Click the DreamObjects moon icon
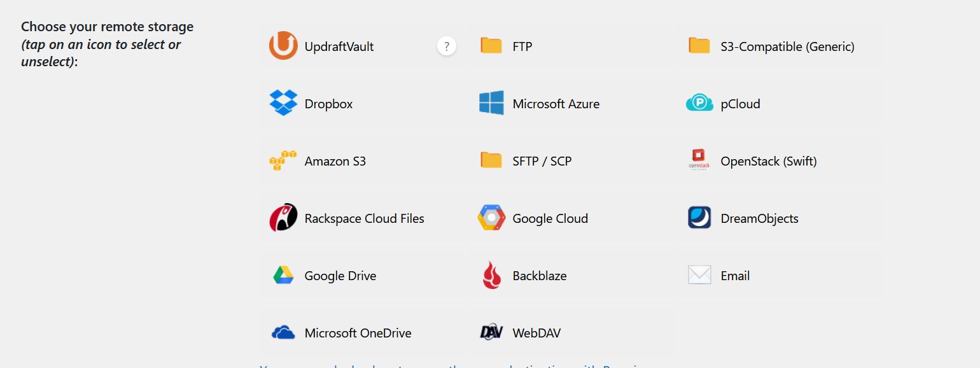 699,218
